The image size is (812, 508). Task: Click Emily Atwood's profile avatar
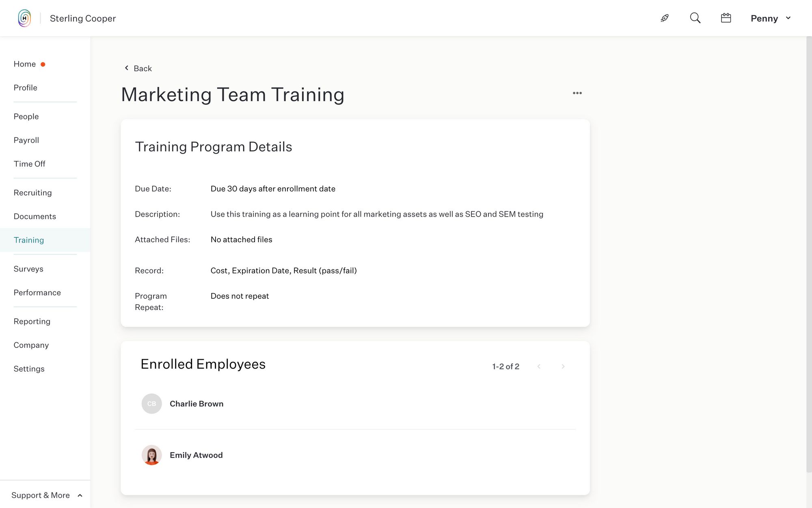(151, 455)
